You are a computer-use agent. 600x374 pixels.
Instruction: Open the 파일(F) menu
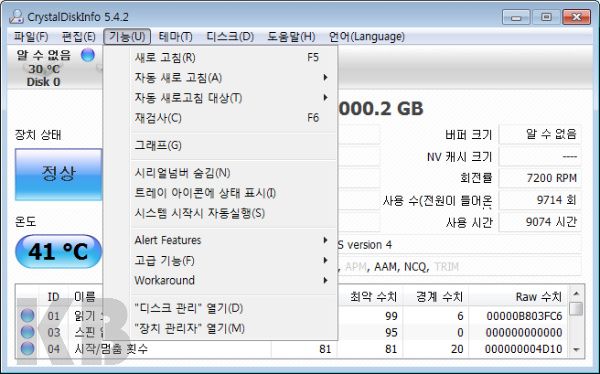point(31,37)
